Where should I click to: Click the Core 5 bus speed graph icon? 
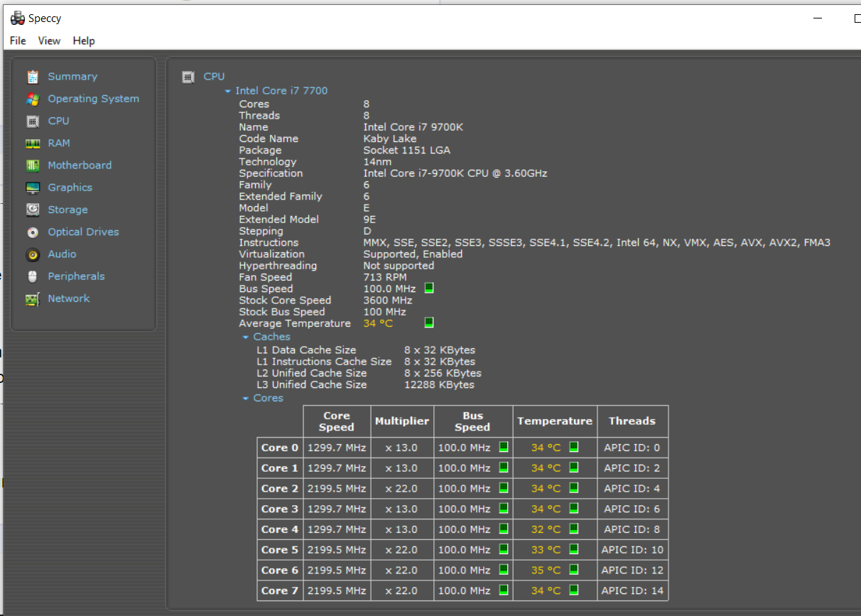504,549
